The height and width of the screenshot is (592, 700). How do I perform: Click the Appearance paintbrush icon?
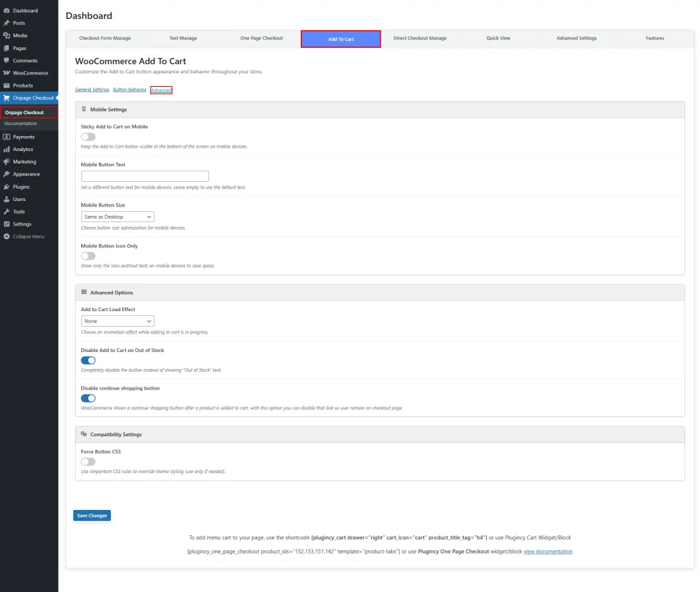coord(6,174)
